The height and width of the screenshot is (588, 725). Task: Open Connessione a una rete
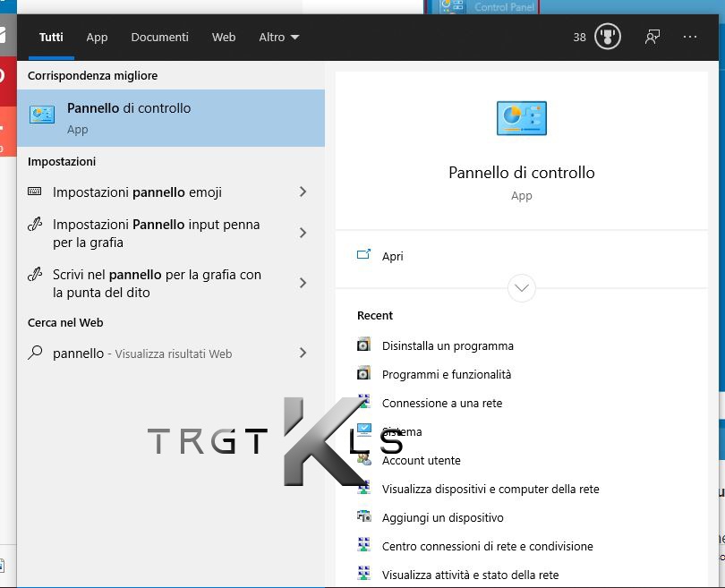(x=441, y=403)
